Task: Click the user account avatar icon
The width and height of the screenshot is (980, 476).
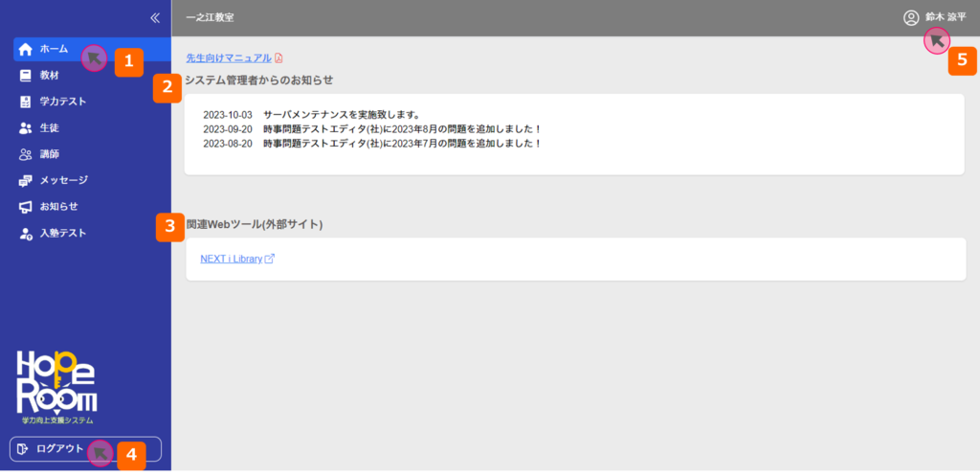Action: pos(911,17)
